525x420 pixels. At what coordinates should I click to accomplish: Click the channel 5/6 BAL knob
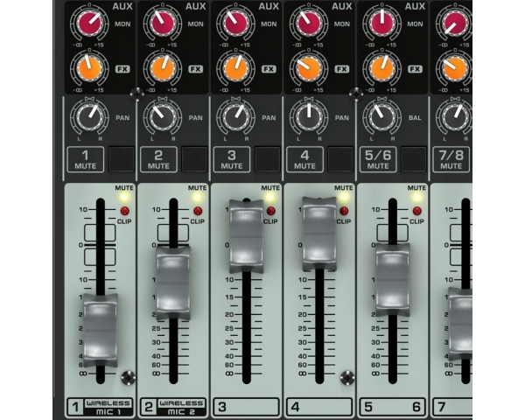(x=382, y=117)
